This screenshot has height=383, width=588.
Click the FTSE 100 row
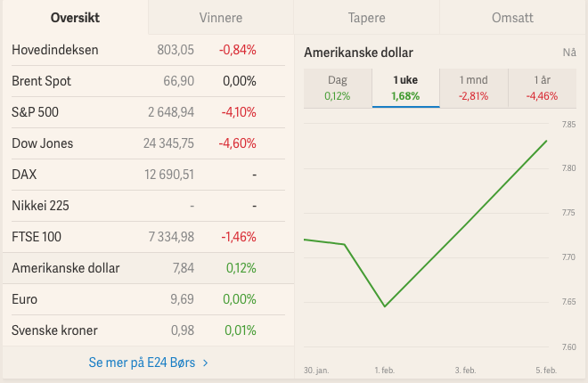point(134,237)
